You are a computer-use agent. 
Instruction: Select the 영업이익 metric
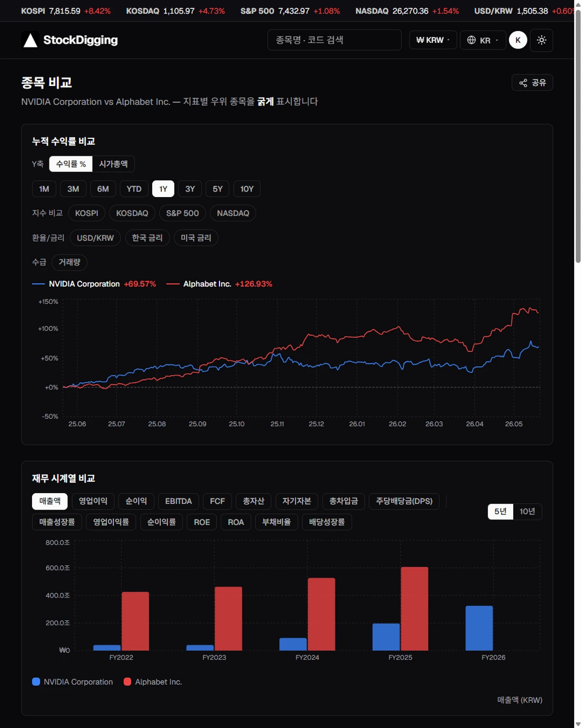tap(93, 501)
